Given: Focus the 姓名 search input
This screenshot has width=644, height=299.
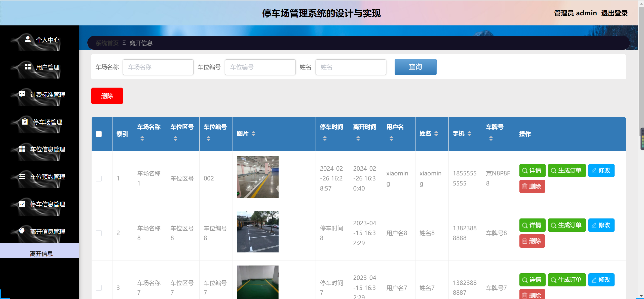Looking at the screenshot, I should click(351, 67).
